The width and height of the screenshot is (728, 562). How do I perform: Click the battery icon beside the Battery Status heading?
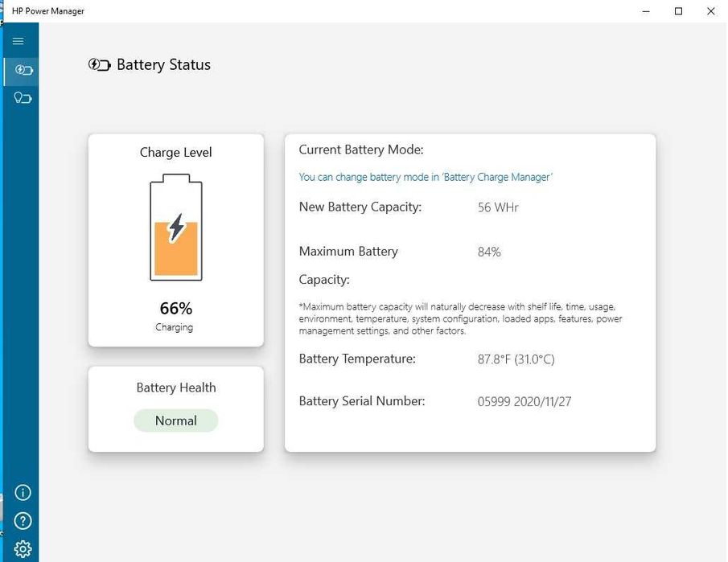[99, 65]
